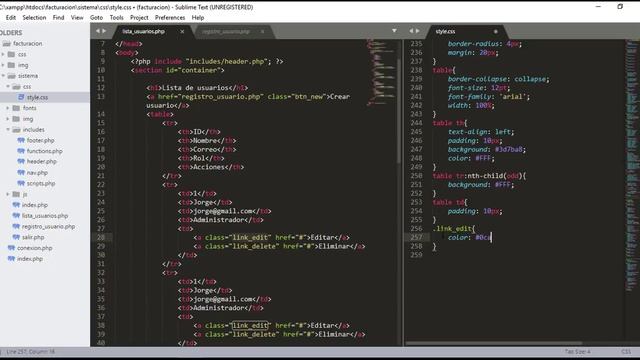Click the includes folder icon

coord(16,129)
